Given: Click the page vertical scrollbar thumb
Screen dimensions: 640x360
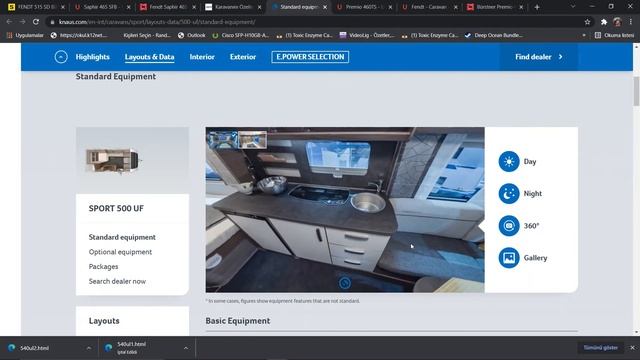Looking at the screenshot, I should [x=636, y=91].
